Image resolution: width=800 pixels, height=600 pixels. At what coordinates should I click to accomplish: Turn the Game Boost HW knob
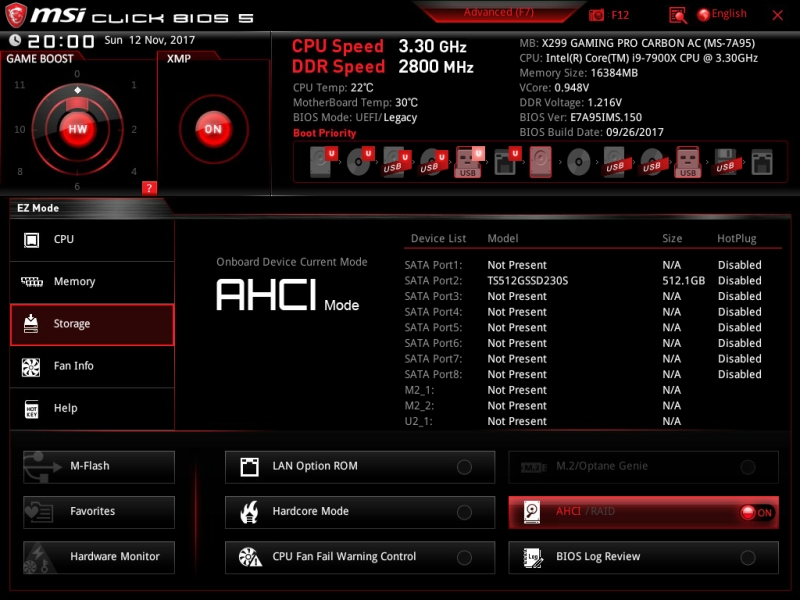tap(78, 129)
